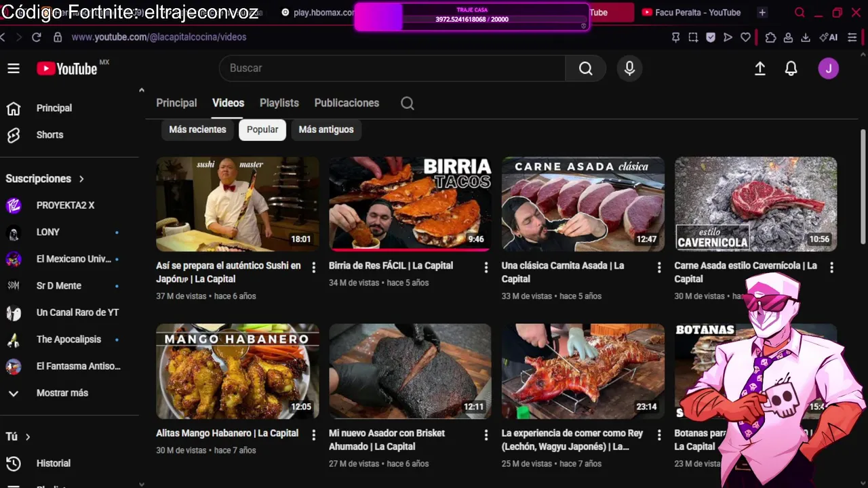Open a new browser tab with plus
The width and height of the screenshot is (868, 488).
762,12
